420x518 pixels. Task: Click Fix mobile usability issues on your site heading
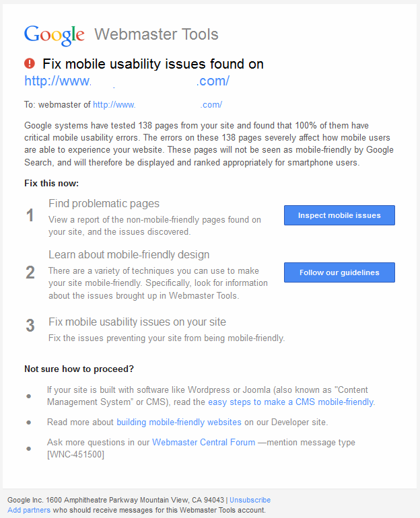(137, 322)
